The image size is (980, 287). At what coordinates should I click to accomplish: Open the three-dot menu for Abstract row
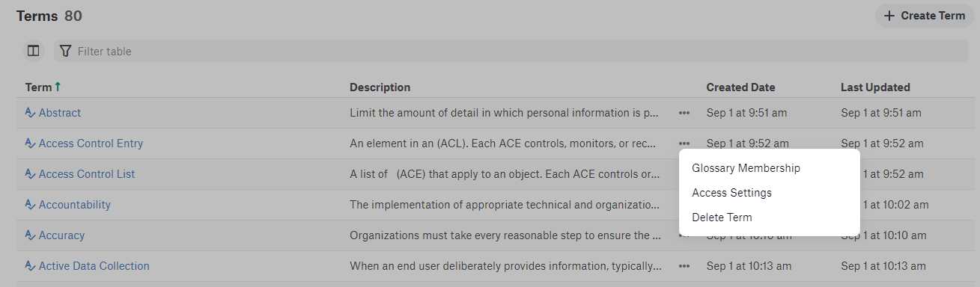pos(684,113)
